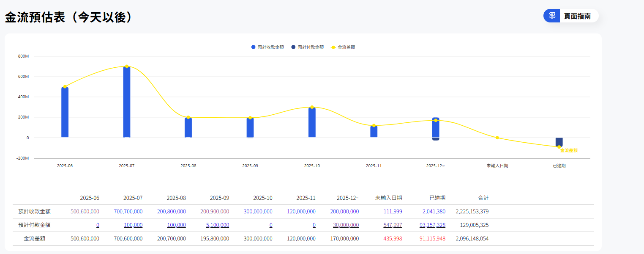The height and width of the screenshot is (254, 644).
Task: Select difference value 700,600,000
Action: (x=128, y=239)
